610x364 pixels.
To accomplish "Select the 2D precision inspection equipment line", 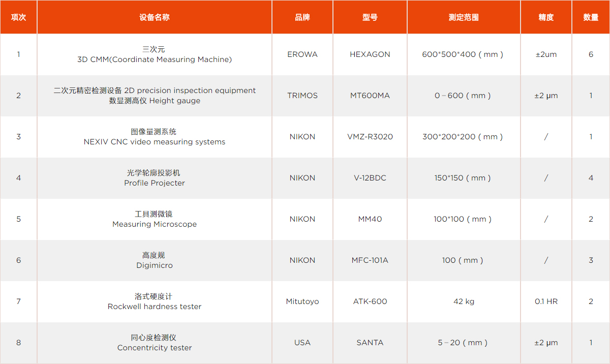I will [155, 90].
